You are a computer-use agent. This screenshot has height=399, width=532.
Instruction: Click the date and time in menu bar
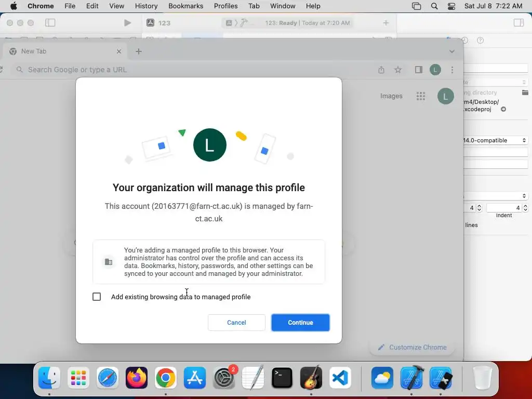(x=493, y=6)
